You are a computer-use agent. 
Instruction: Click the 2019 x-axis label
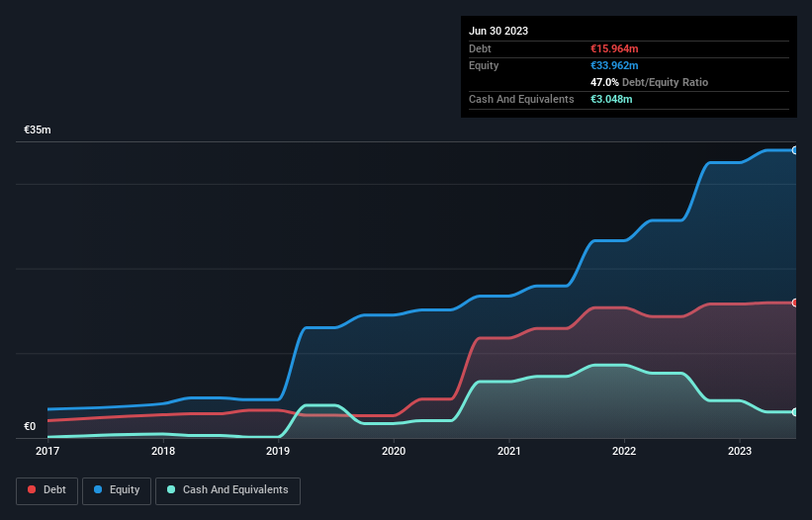pyautogui.click(x=278, y=451)
